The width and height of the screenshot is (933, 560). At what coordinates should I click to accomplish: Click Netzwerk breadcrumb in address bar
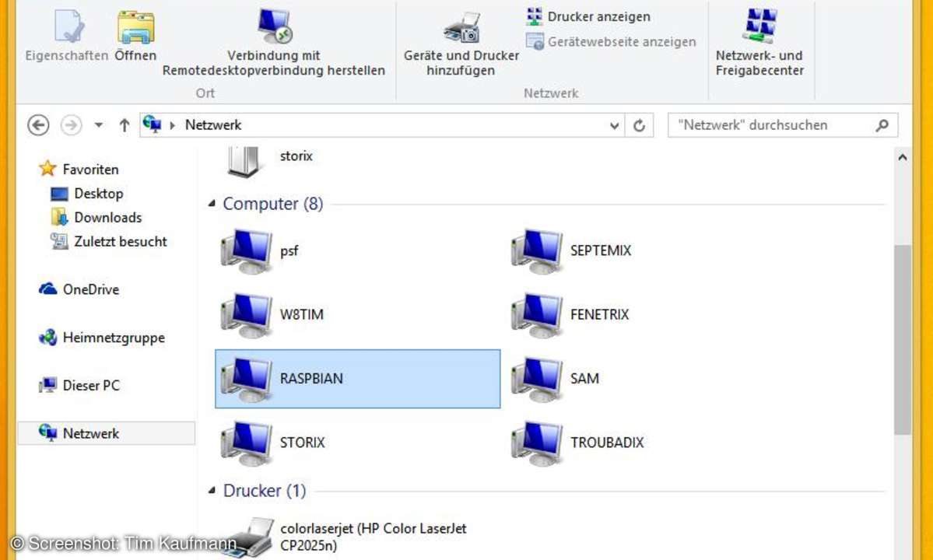[x=213, y=125]
